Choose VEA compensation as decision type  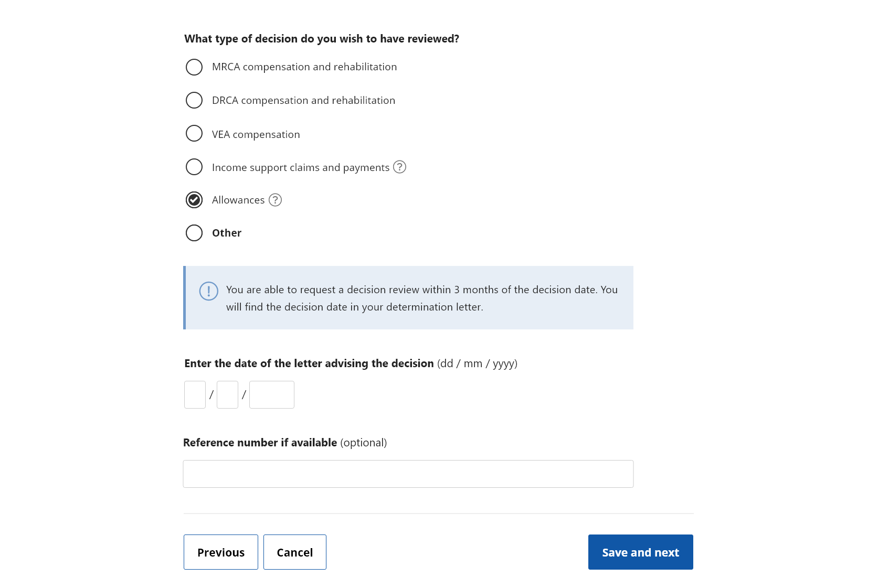pos(194,133)
